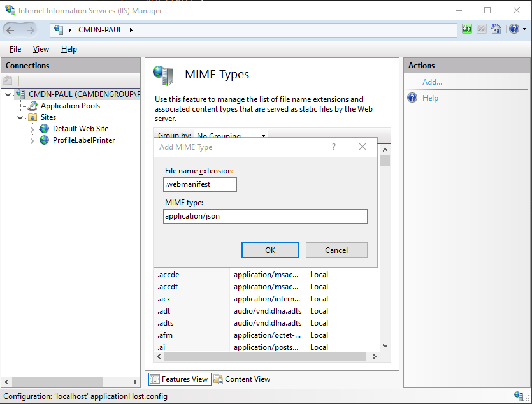The image size is (532, 404).
Task: Select Default Web Site in the tree
Action: [x=80, y=129]
